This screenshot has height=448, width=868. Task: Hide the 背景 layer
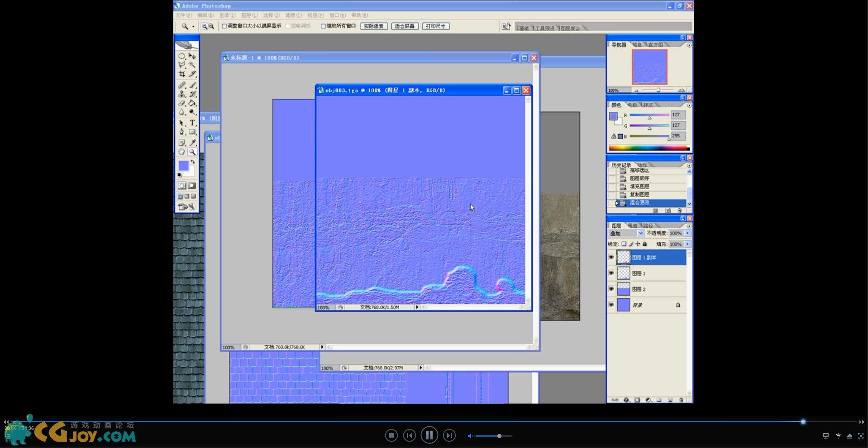pyautogui.click(x=611, y=305)
